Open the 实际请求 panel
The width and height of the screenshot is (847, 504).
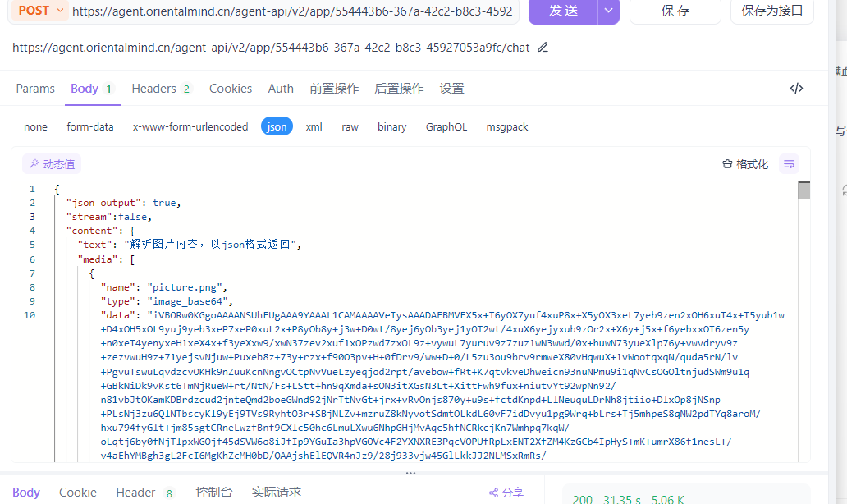pos(277,492)
